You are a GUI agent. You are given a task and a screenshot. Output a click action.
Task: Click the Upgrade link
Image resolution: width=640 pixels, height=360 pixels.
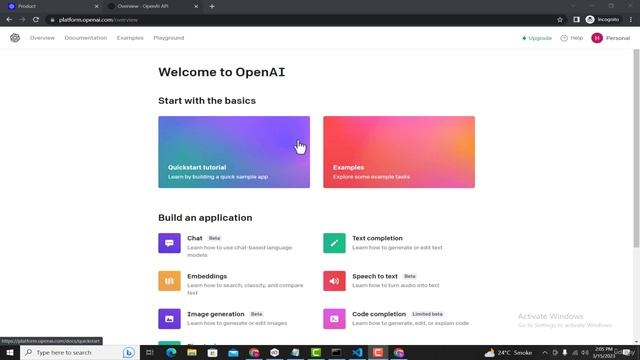point(537,38)
